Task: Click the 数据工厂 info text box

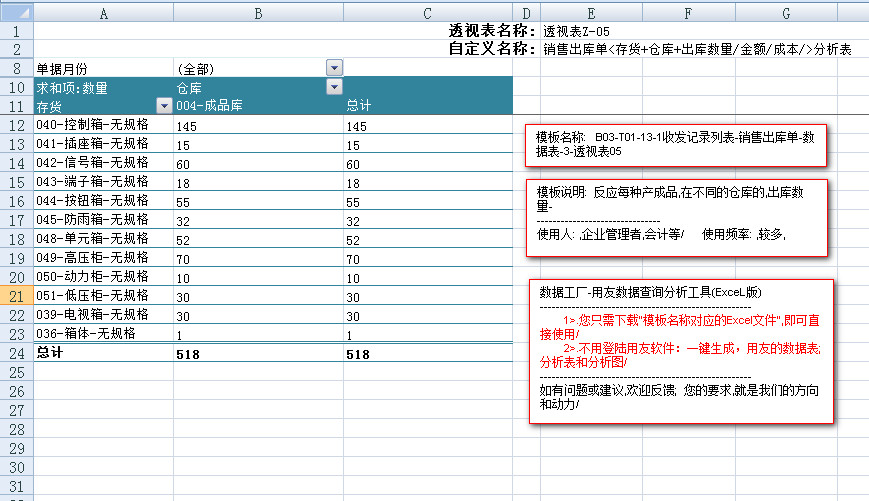Action: point(680,350)
